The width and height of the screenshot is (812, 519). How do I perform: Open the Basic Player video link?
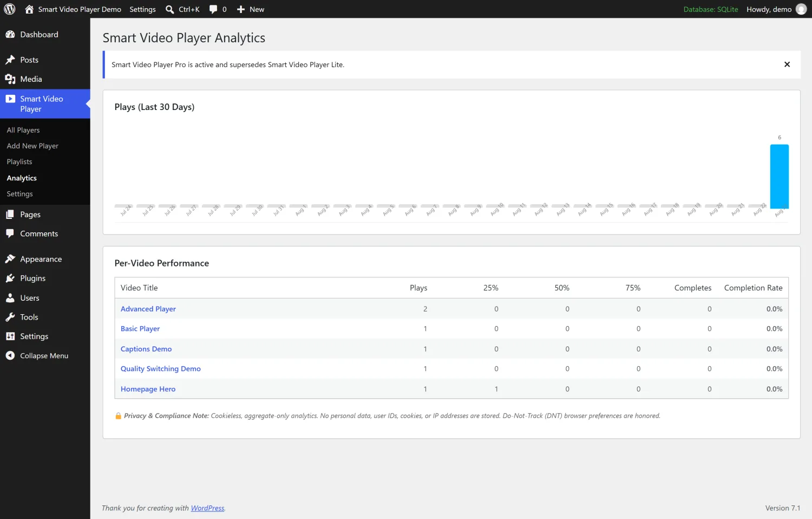coord(140,329)
